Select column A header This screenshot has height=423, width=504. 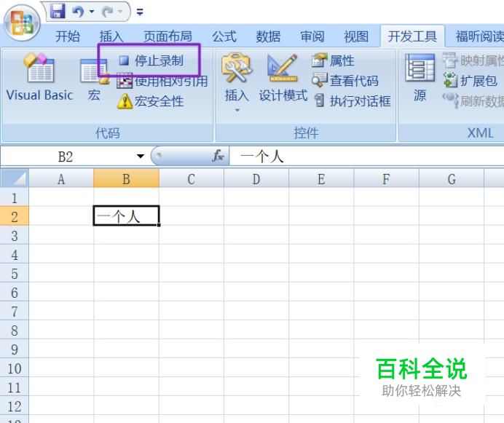coord(61,178)
